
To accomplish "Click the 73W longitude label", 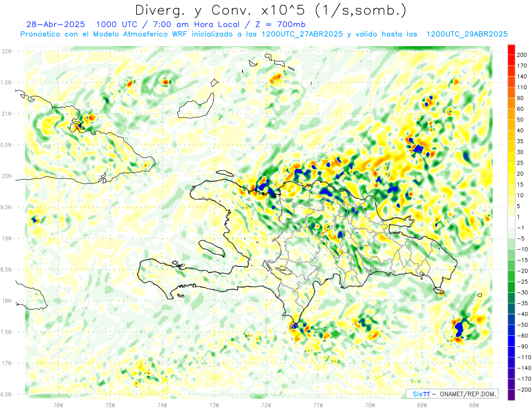I will click(214, 405).
